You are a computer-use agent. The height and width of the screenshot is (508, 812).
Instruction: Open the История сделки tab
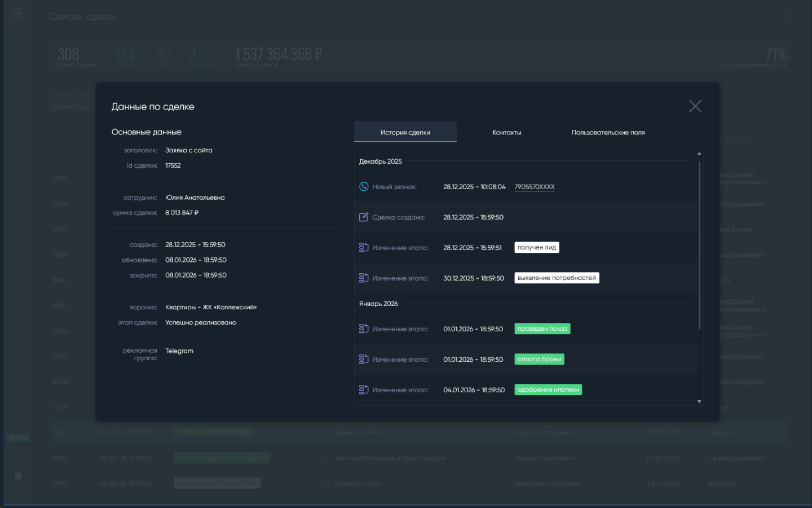tap(405, 133)
